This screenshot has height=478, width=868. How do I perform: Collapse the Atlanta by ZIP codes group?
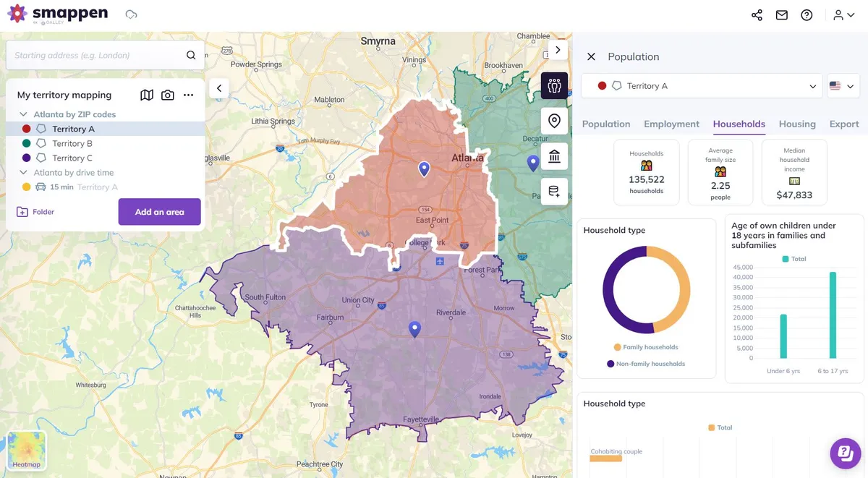click(24, 114)
